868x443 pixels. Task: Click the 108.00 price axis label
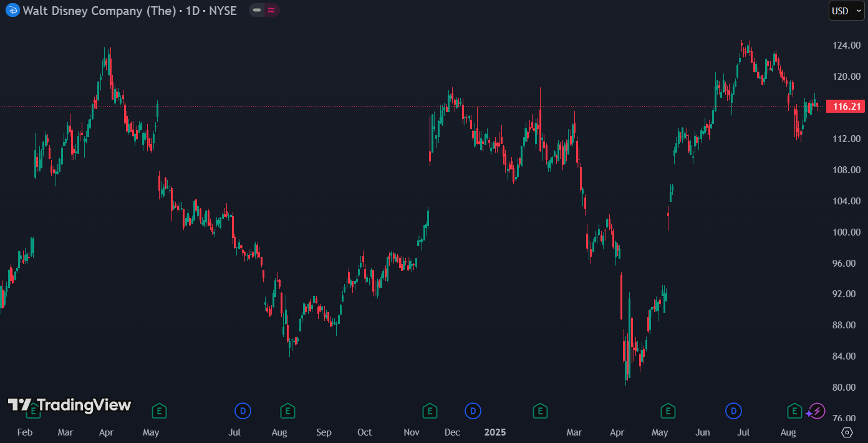coord(847,170)
